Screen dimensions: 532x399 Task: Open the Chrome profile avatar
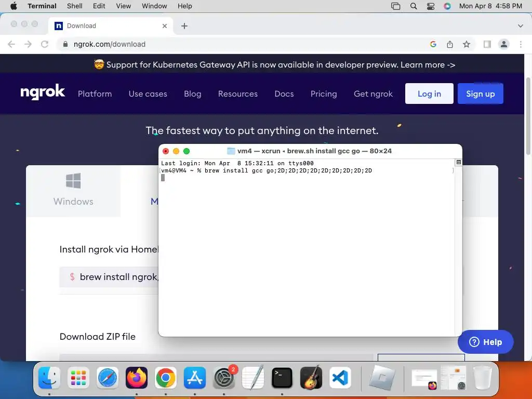coord(503,44)
